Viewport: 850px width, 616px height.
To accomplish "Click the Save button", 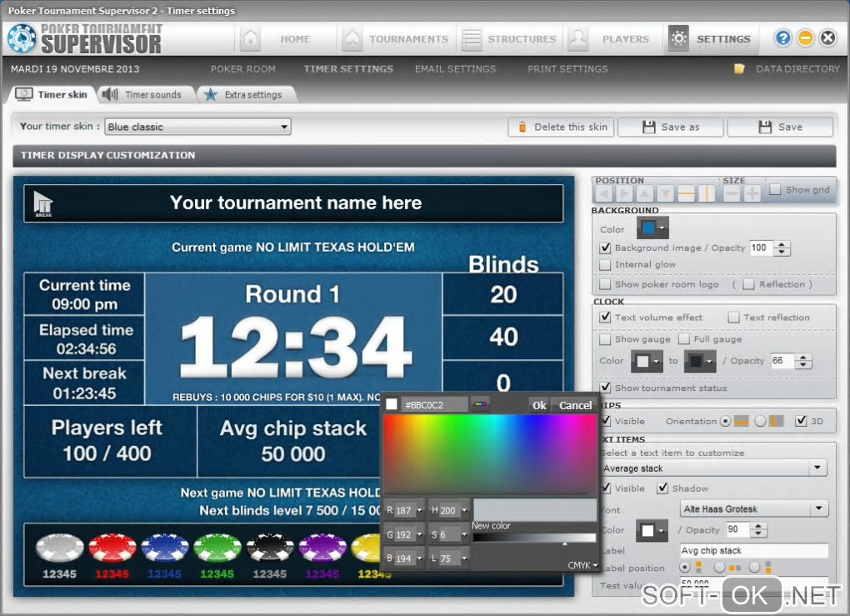I will (x=780, y=127).
